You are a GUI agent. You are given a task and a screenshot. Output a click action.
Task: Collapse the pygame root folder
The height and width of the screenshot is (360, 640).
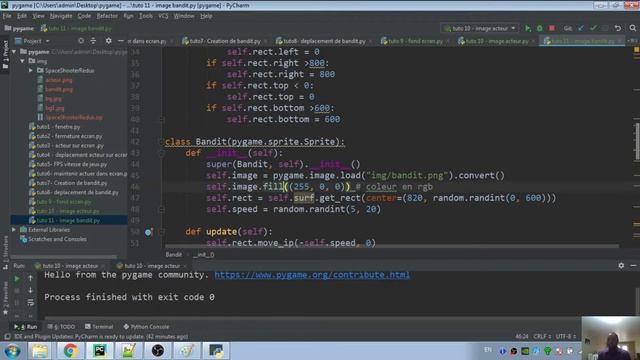pyautogui.click(x=14, y=52)
